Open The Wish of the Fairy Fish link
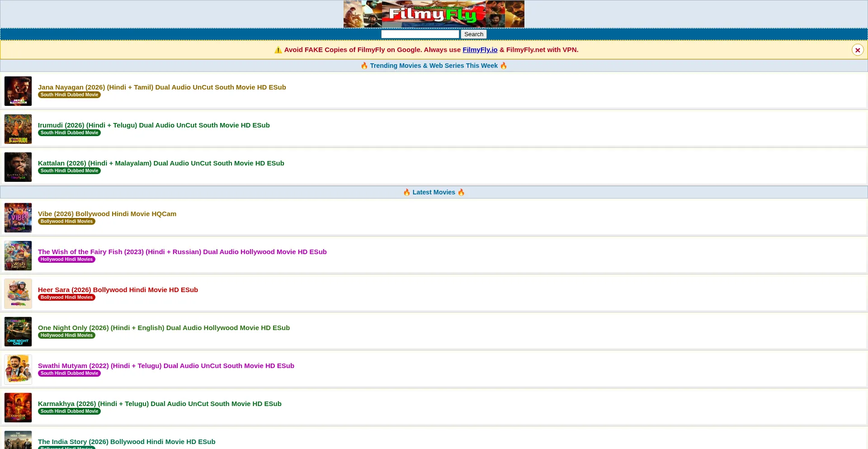 [182, 252]
